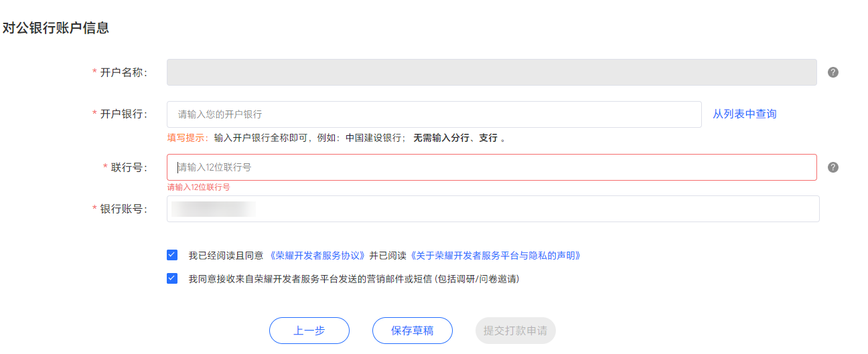Open the 《关于荣耀开发者服务平台与隐私的声明》 link
The image size is (868, 354).
pos(494,256)
